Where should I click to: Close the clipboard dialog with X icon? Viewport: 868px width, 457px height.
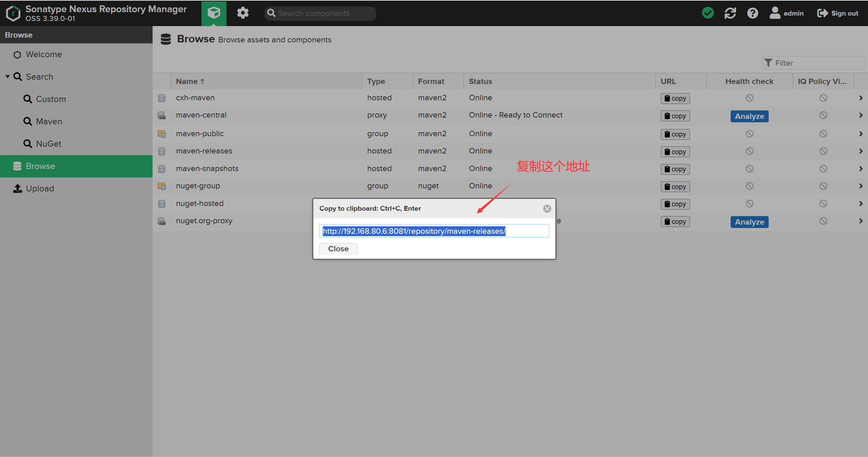coord(547,209)
